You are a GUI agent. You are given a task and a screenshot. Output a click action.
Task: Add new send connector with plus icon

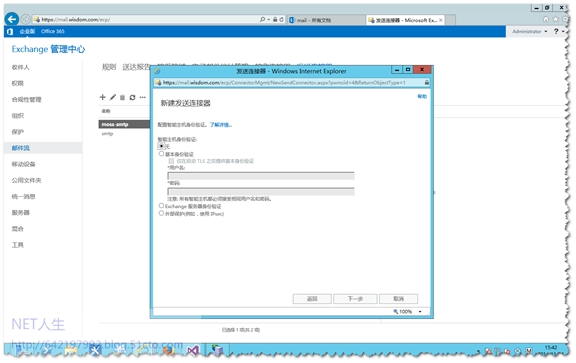(102, 97)
